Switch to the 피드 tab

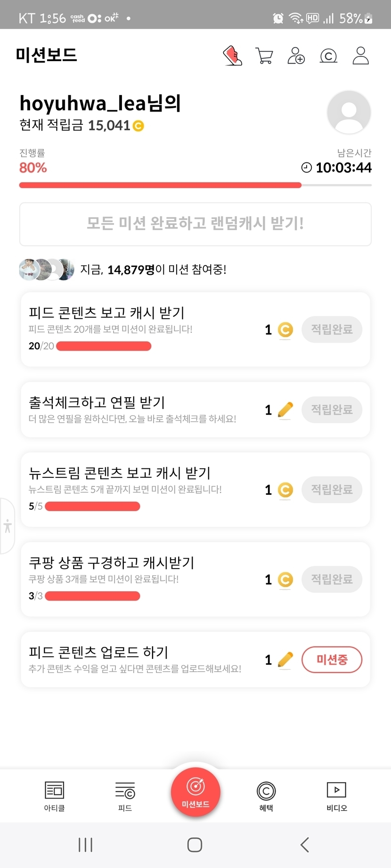point(125,796)
